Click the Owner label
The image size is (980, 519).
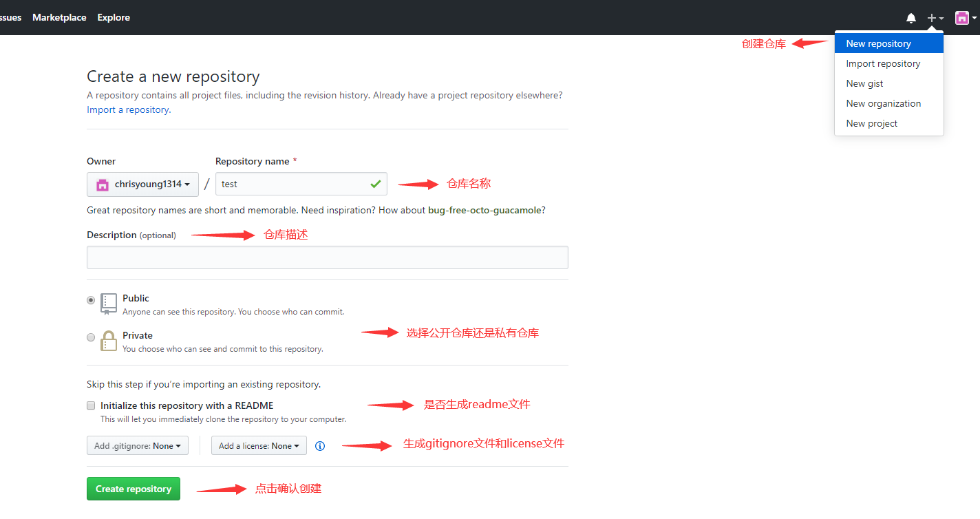(101, 161)
